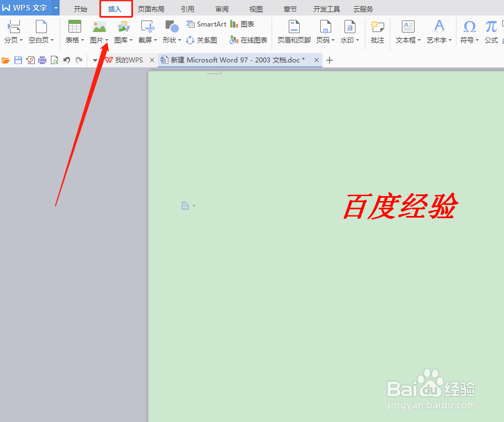The height and width of the screenshot is (422, 504).
Task: Undo the last action
Action: pos(66,60)
